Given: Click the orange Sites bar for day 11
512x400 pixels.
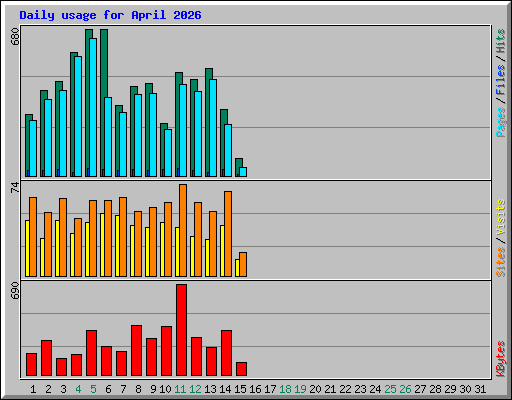Looking at the screenshot, I should click(x=183, y=230).
